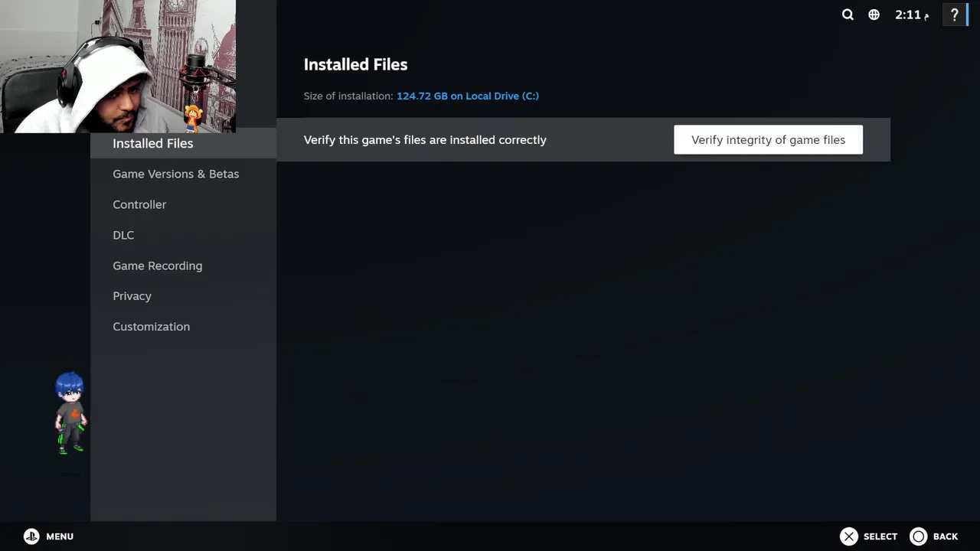The width and height of the screenshot is (980, 551).
Task: Click the circle BACK button icon
Action: pos(919,536)
